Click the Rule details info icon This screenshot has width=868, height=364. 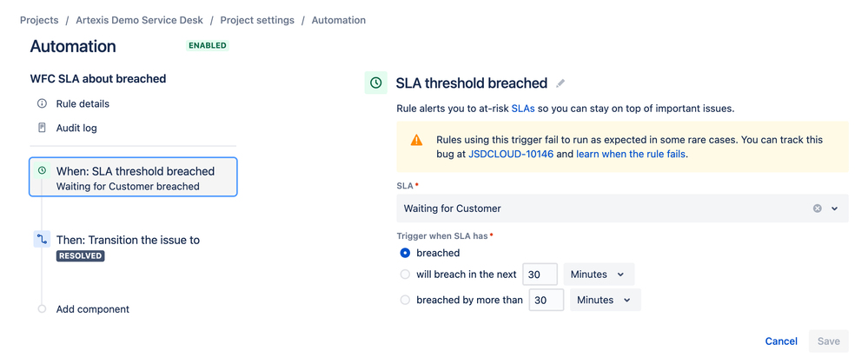tap(42, 103)
